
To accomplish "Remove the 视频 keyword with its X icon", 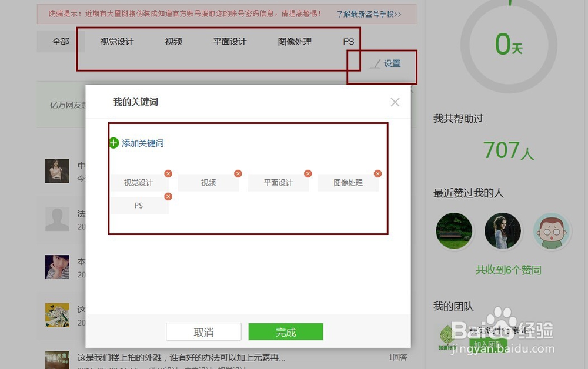I will (x=238, y=173).
